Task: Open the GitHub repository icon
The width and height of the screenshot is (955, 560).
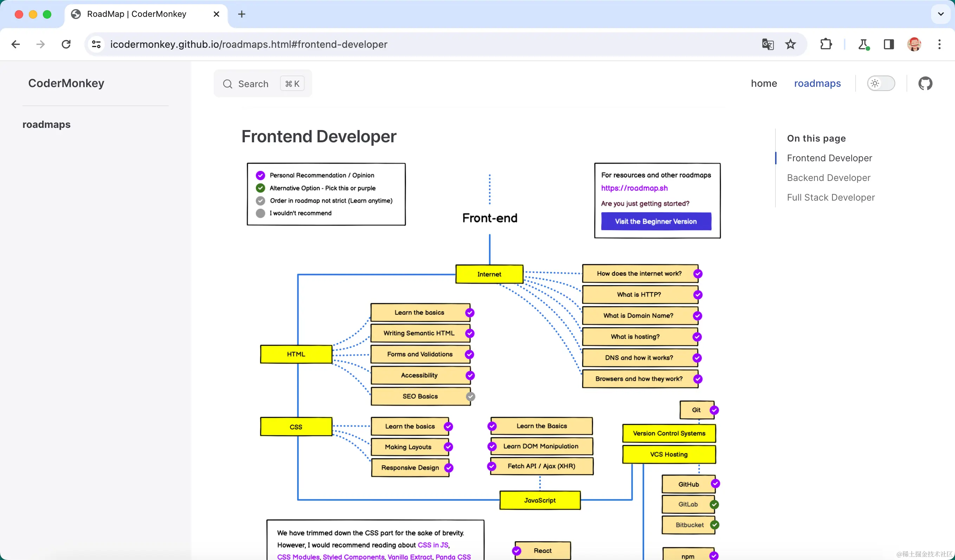Action: 925,83
